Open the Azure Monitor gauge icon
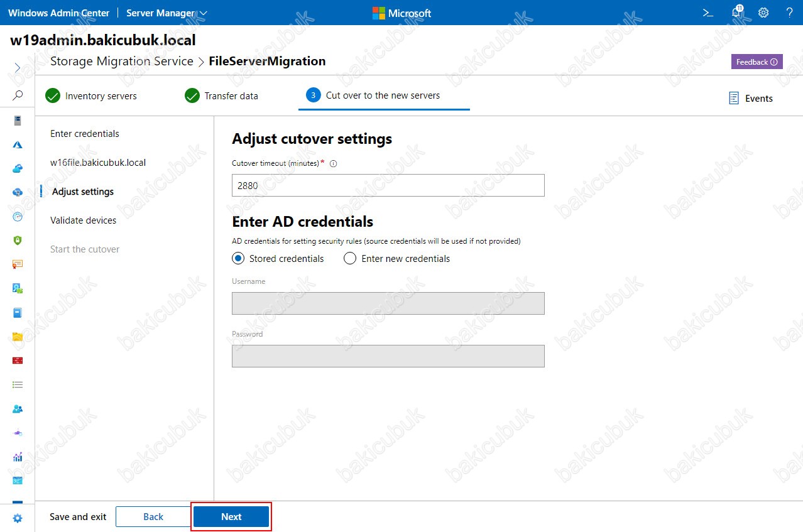The width and height of the screenshot is (803, 532). tap(18, 216)
